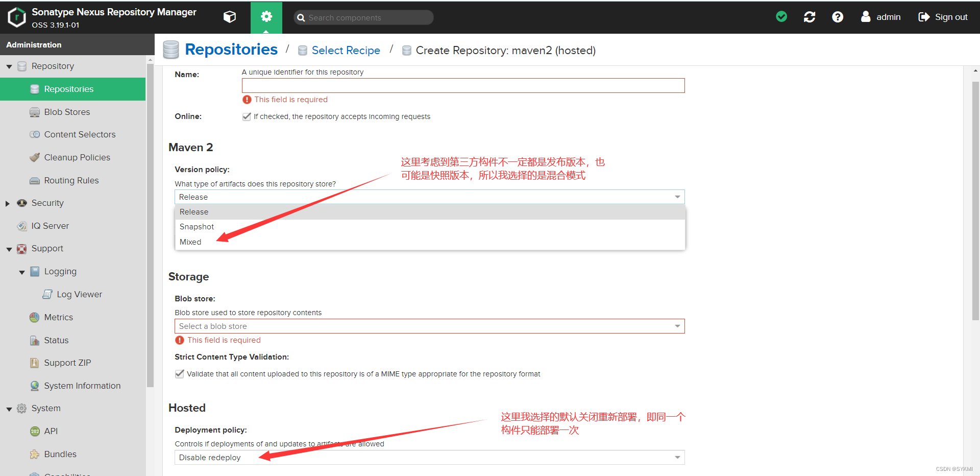The width and height of the screenshot is (980, 476).
Task: Click the Sign out arrow icon
Action: pos(924,17)
